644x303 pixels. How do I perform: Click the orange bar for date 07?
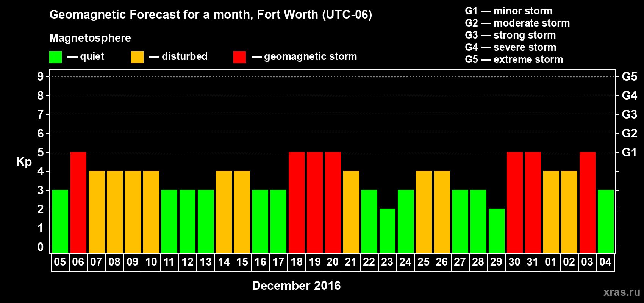(x=97, y=212)
